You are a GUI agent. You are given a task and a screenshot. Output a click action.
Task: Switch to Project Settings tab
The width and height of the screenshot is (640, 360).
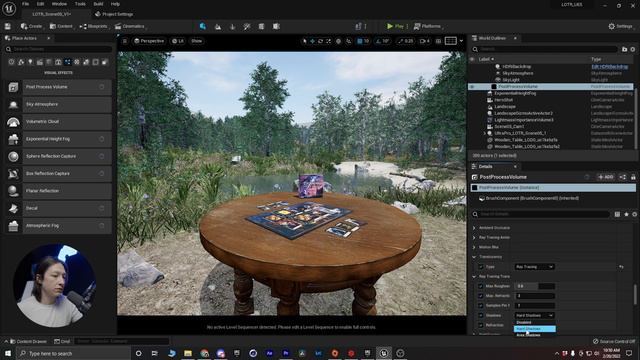(x=114, y=14)
